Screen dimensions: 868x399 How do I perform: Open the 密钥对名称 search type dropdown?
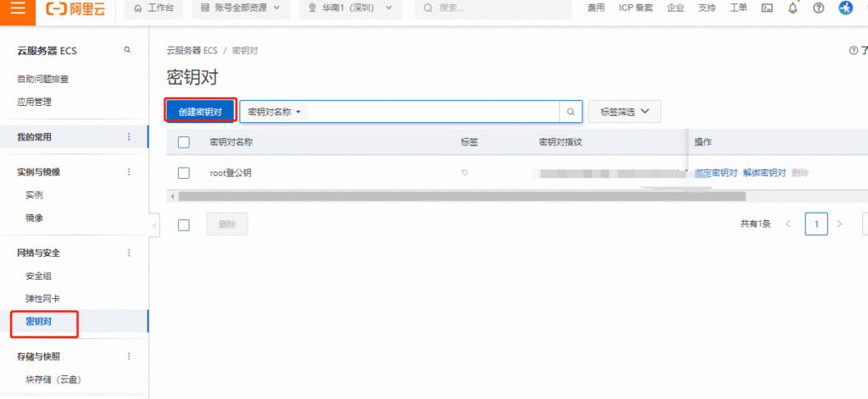275,112
